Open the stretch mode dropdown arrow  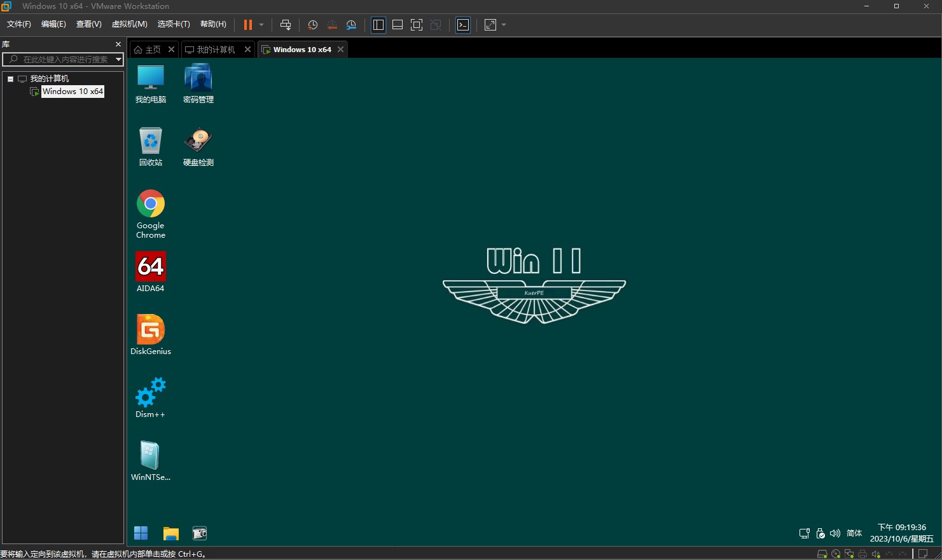point(504,25)
